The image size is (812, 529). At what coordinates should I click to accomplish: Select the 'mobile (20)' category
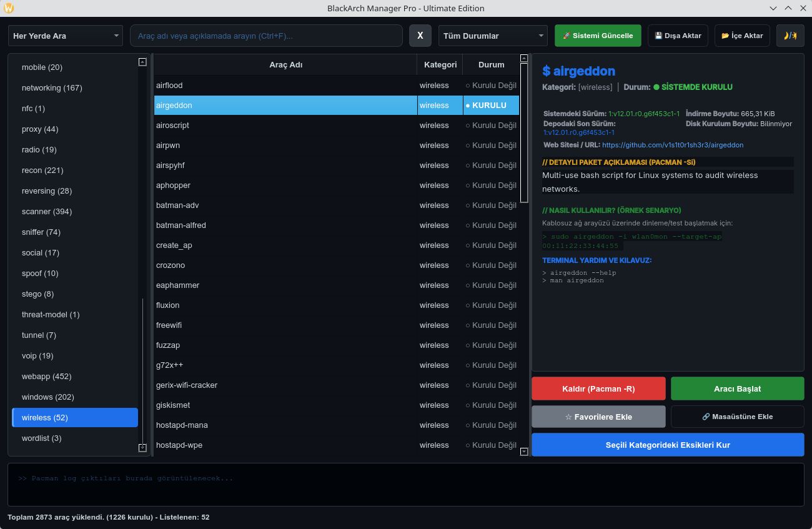75,67
